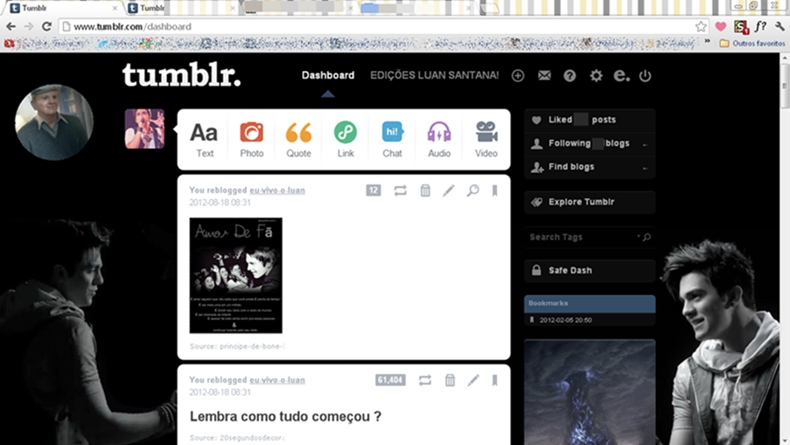
Task: Bookmark the Chrome page with the star
Action: [701, 27]
